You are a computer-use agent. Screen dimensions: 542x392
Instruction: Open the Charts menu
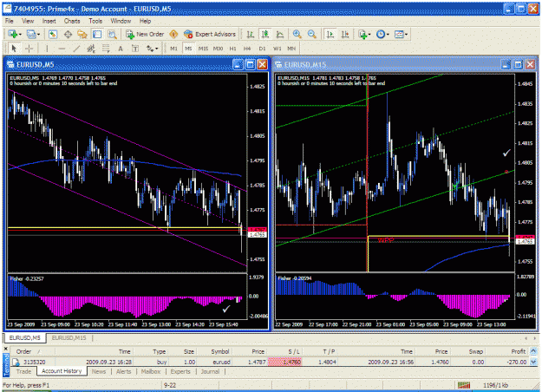(72, 21)
